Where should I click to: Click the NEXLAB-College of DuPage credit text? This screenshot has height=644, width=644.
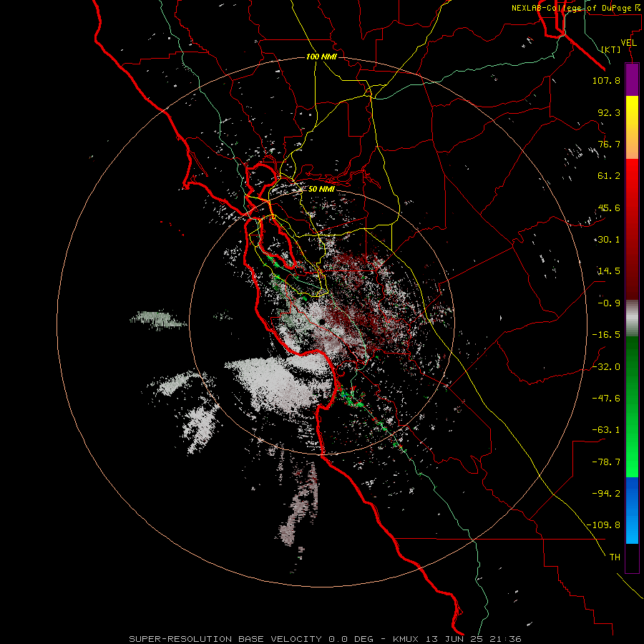[575, 8]
